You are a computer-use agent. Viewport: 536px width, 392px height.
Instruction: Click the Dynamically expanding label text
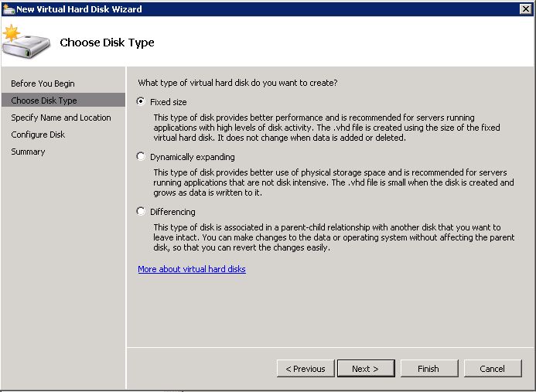(192, 157)
